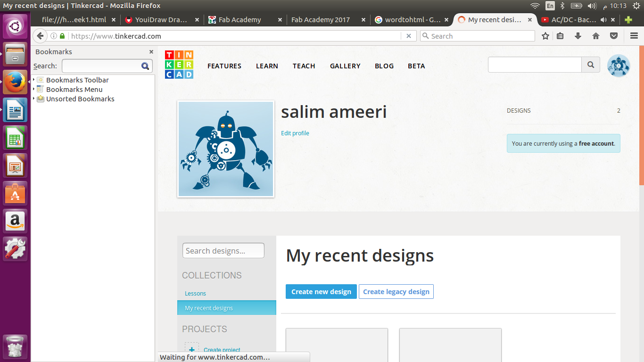Click the Bookmarks sidebar search magnifier
This screenshot has width=644, height=362.
click(x=145, y=66)
